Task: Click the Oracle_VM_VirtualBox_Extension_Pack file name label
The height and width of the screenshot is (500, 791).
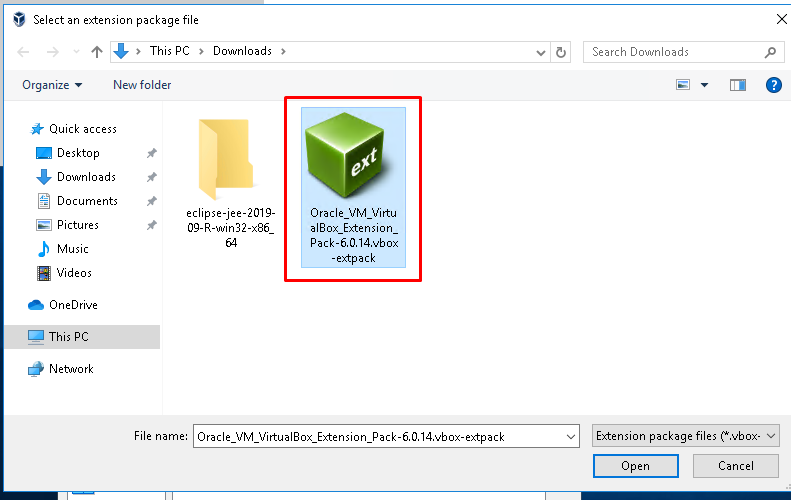Action: (354, 235)
